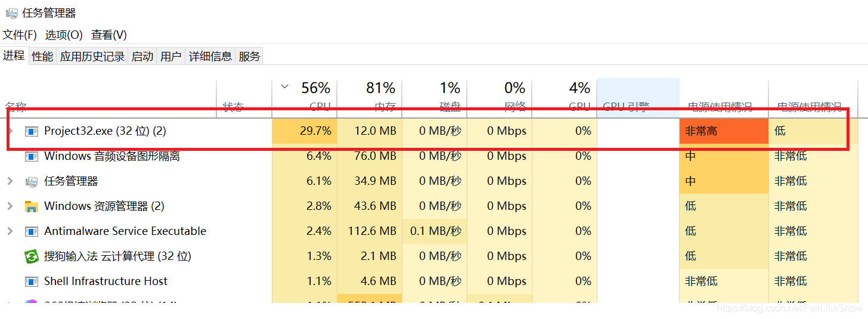Open the 文件(F) menu

click(x=20, y=35)
